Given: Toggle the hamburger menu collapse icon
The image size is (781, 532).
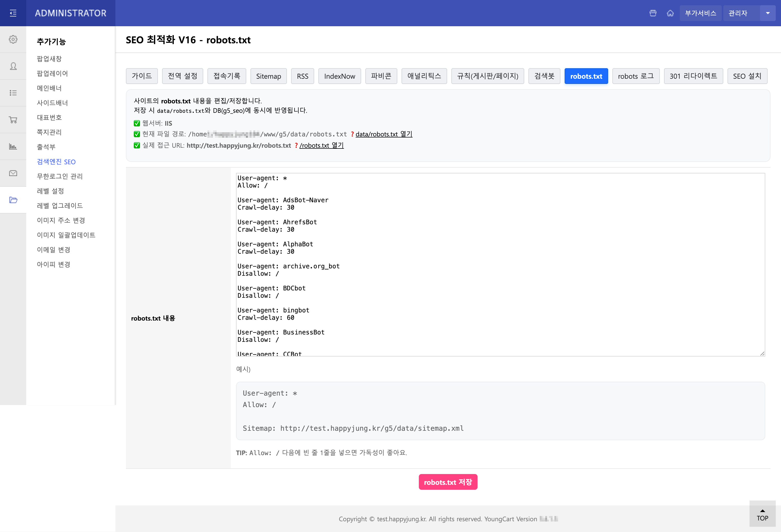Looking at the screenshot, I should pos(13,13).
